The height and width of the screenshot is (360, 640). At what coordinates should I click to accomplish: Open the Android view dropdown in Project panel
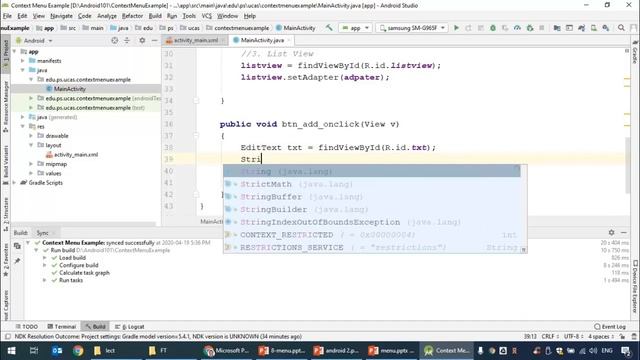(x=34, y=40)
